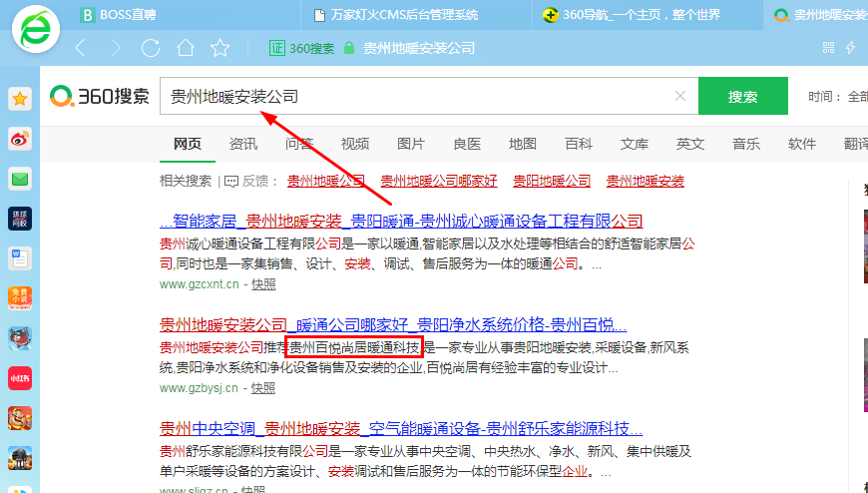Open the green mail icon in the sidebar

(x=20, y=179)
